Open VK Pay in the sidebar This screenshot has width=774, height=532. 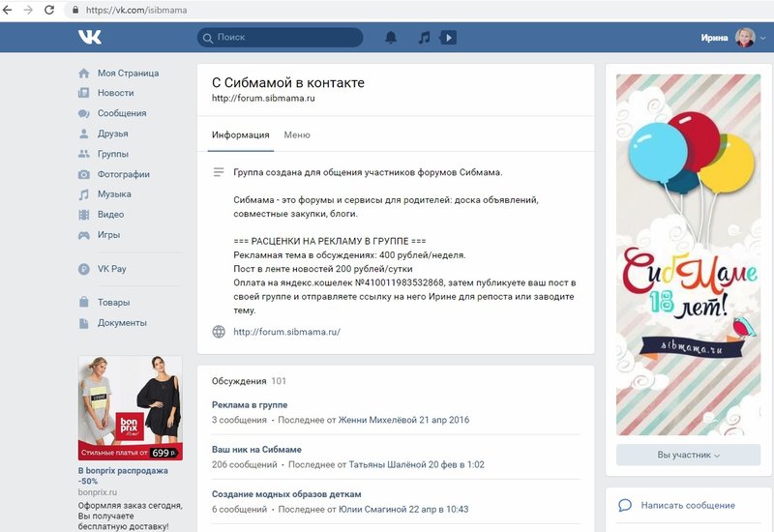[114, 270]
